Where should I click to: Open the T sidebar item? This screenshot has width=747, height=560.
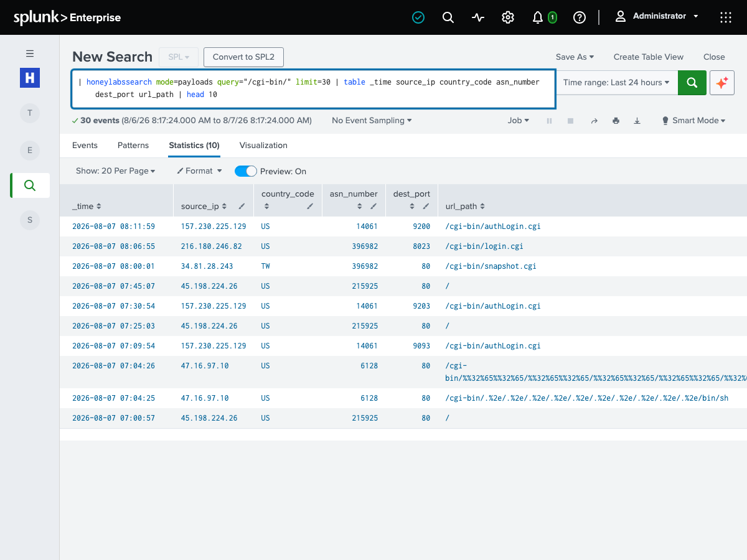coord(29,113)
